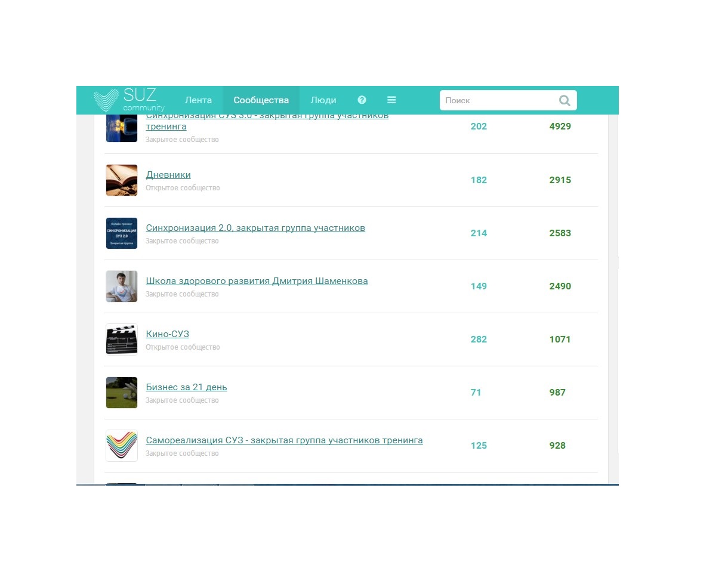Click post count 2490
The height and width of the screenshot is (568, 728).
point(560,286)
